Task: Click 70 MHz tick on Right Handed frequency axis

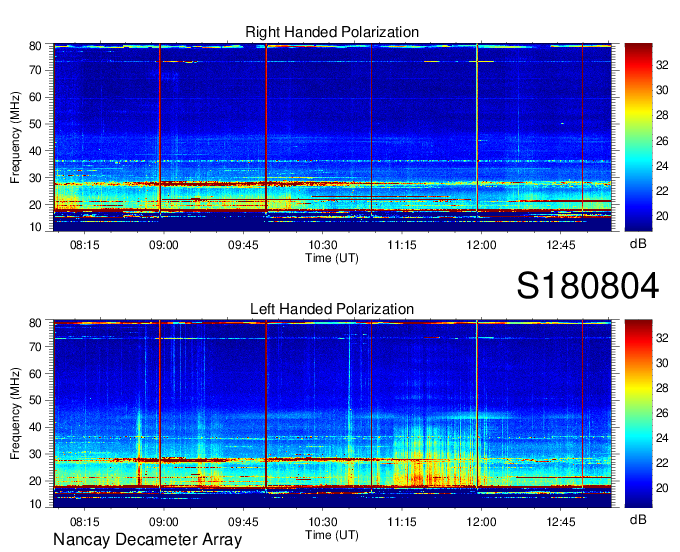Action: pyautogui.click(x=35, y=70)
